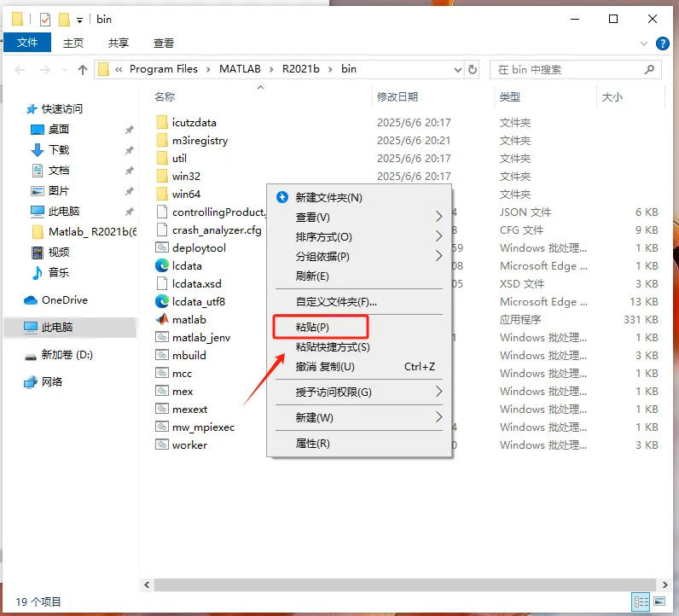Image resolution: width=679 pixels, height=616 pixels.
Task: Go up one folder level arrow
Action: tap(83, 69)
